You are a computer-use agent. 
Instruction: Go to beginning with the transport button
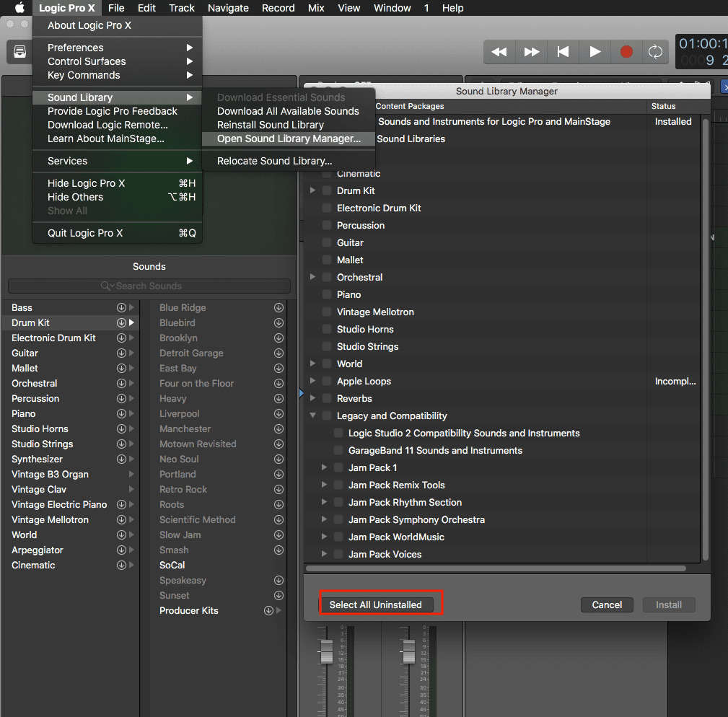coord(563,51)
